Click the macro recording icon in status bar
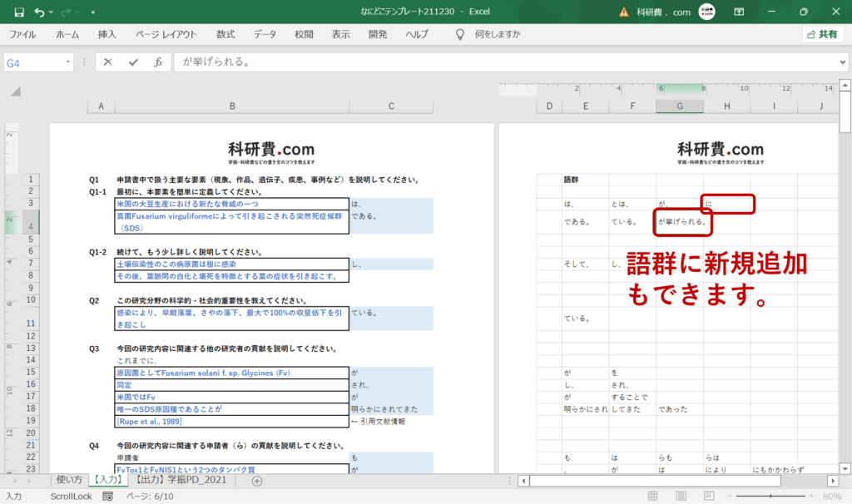The height and width of the screenshot is (504, 852). 107,496
